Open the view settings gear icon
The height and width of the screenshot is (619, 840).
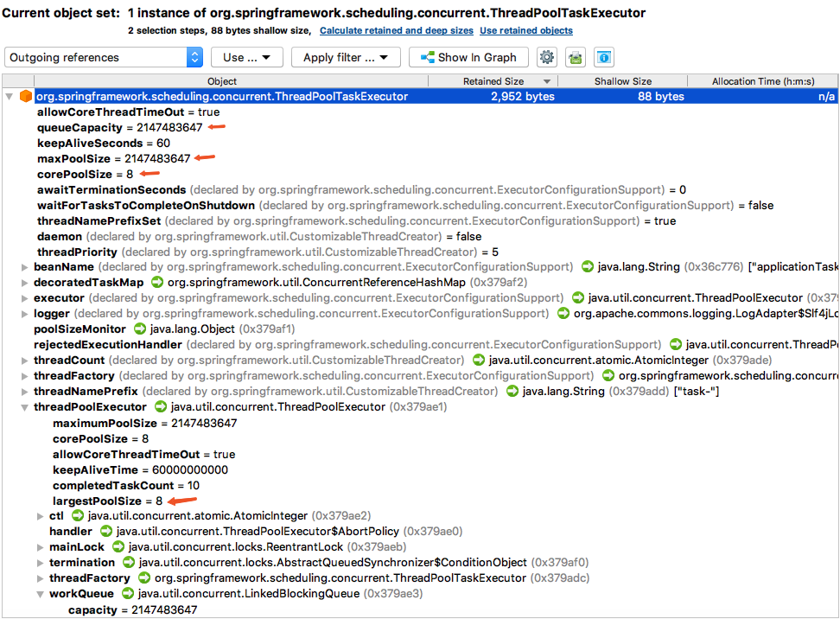point(546,57)
